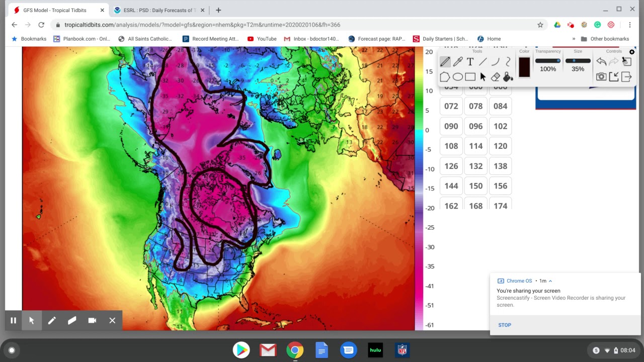Toggle the Screencastify webcam camera
The image size is (644, 362).
point(92,320)
